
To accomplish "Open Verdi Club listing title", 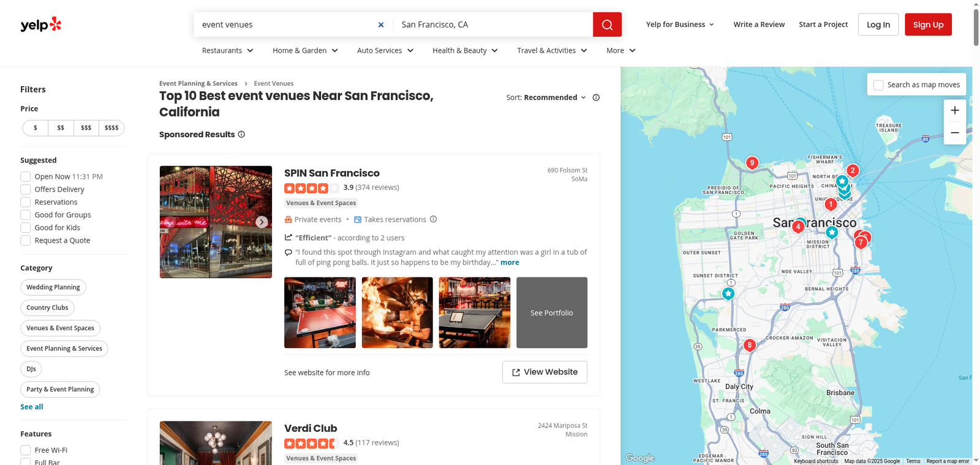I will [x=311, y=428].
